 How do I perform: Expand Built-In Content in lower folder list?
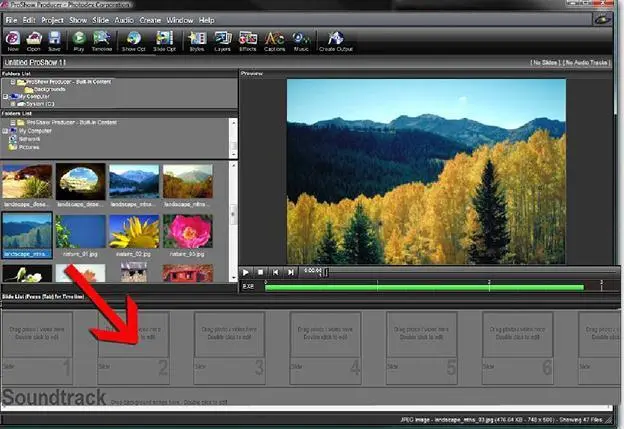coord(13,123)
